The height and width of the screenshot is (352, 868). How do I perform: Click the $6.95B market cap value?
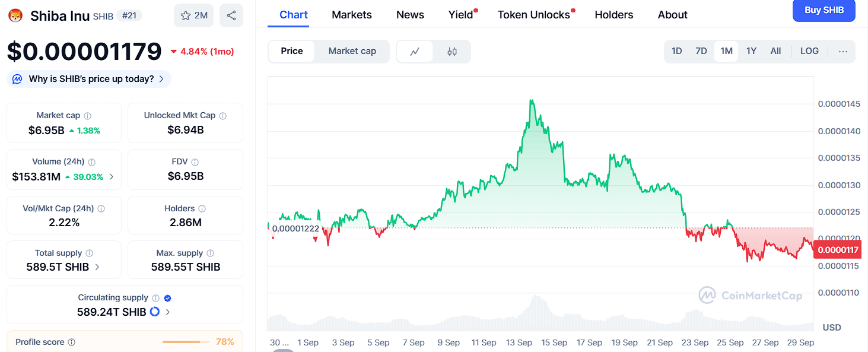[46, 130]
